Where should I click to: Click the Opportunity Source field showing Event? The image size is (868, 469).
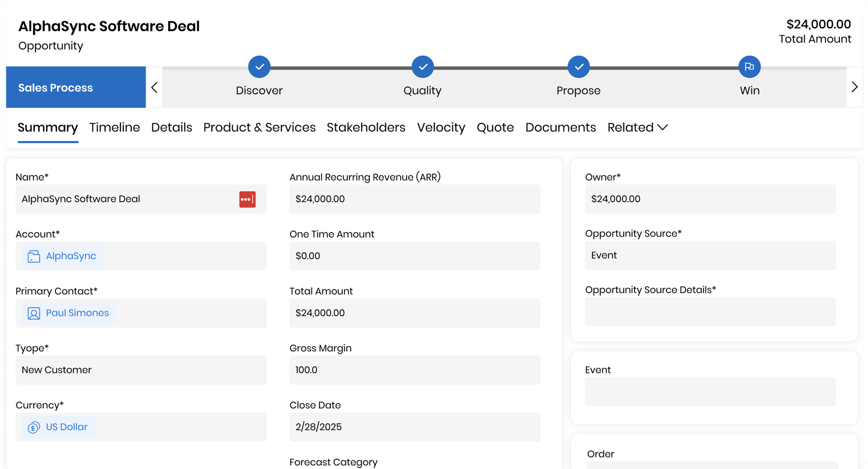(710, 255)
